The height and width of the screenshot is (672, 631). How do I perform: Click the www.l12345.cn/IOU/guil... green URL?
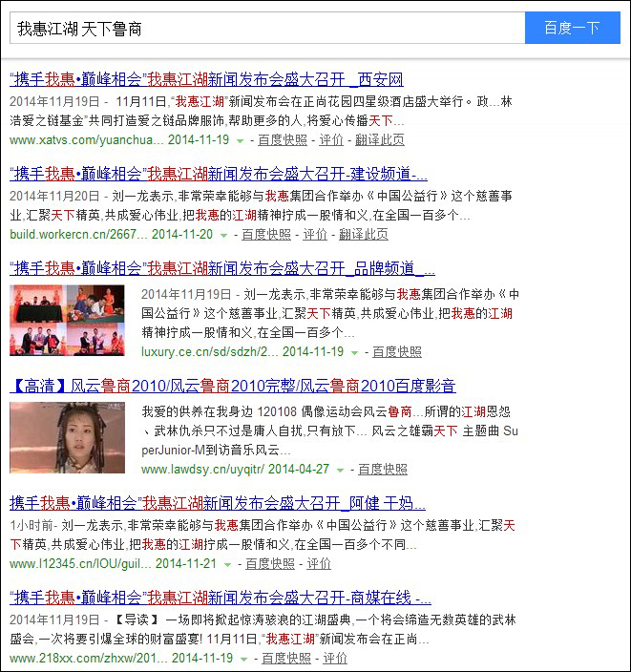(80, 563)
